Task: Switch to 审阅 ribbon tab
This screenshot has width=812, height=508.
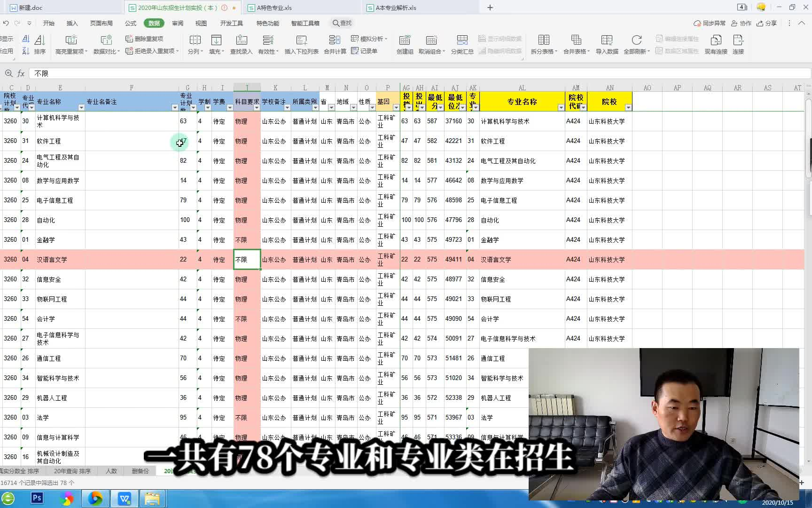Action: click(178, 23)
